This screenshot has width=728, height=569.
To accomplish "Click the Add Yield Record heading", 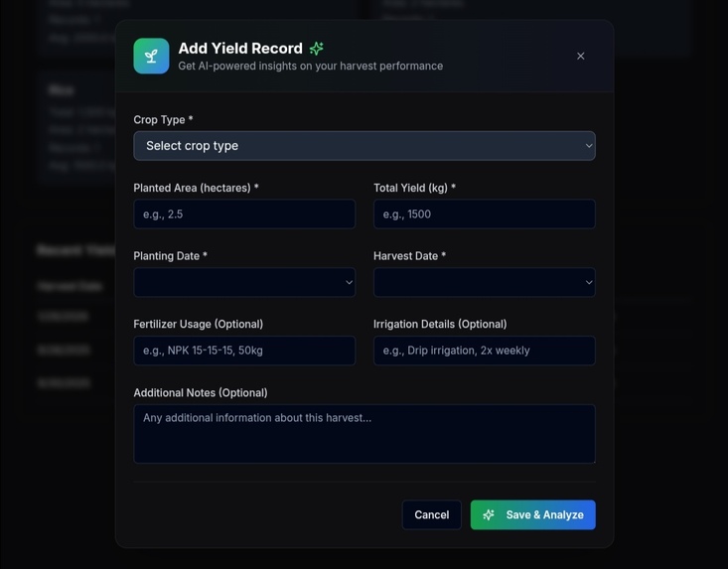I will click(240, 49).
